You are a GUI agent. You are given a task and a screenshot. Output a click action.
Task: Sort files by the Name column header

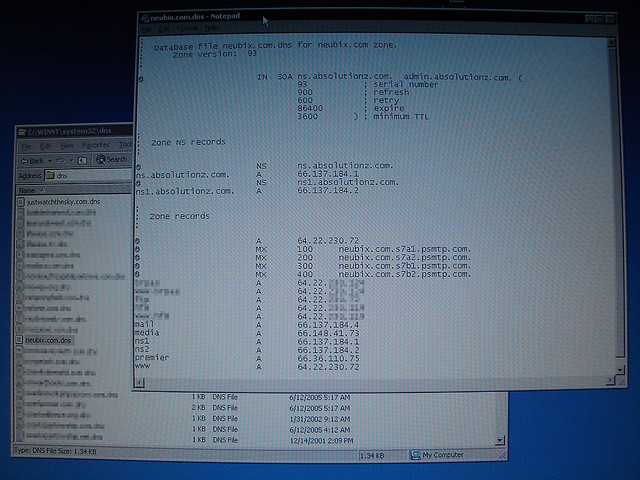[x=73, y=190]
